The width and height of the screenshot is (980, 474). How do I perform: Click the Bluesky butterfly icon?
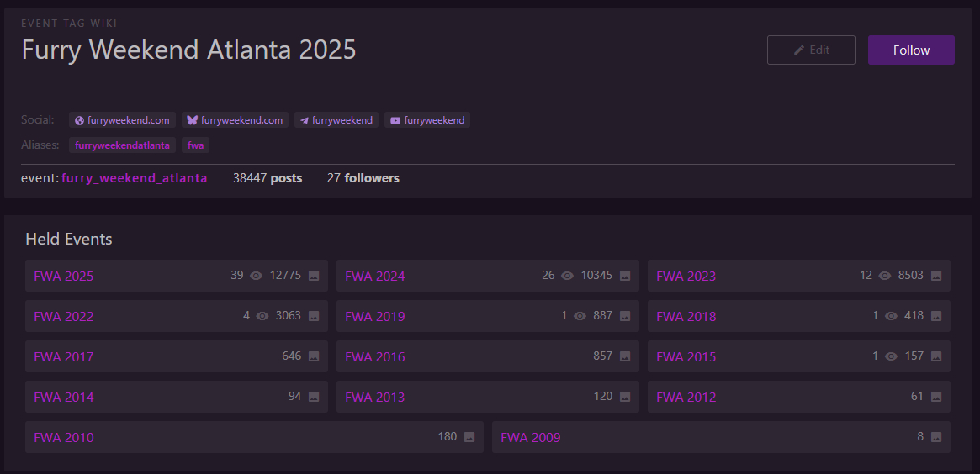pos(192,120)
